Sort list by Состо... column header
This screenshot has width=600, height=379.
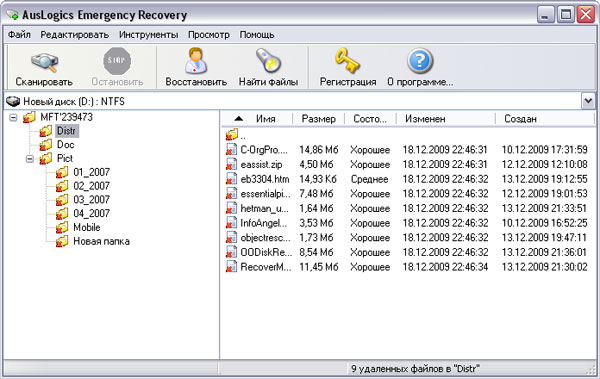click(x=370, y=119)
